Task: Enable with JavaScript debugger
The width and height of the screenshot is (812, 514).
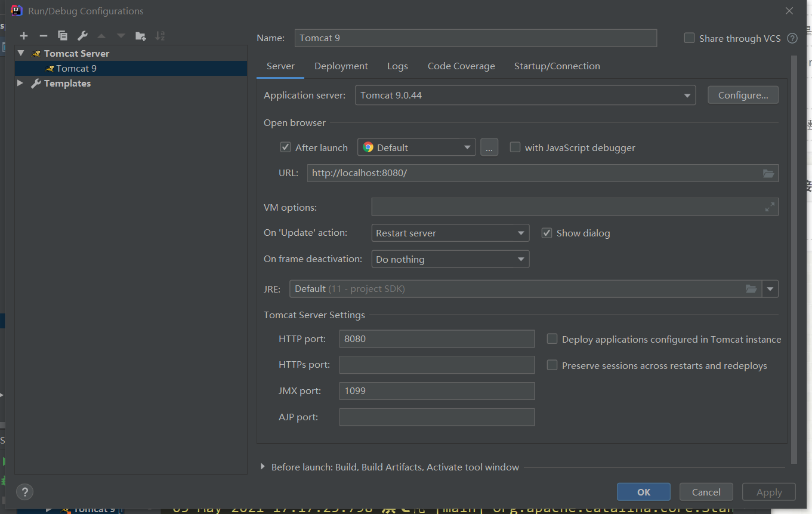Action: pyautogui.click(x=515, y=147)
